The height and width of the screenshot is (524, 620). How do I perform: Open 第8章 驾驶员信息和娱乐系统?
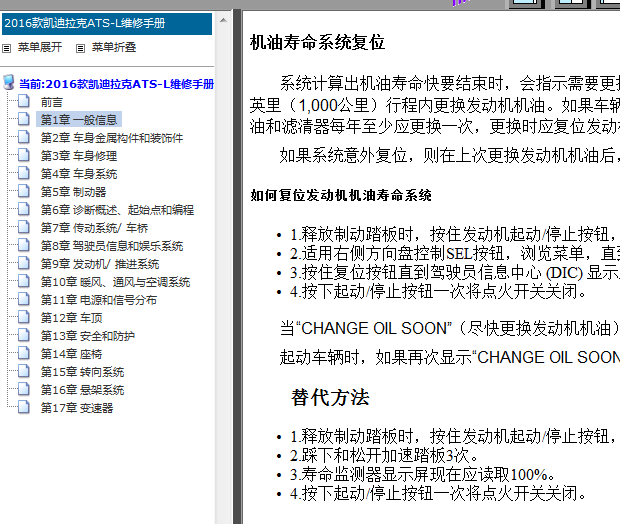point(112,246)
